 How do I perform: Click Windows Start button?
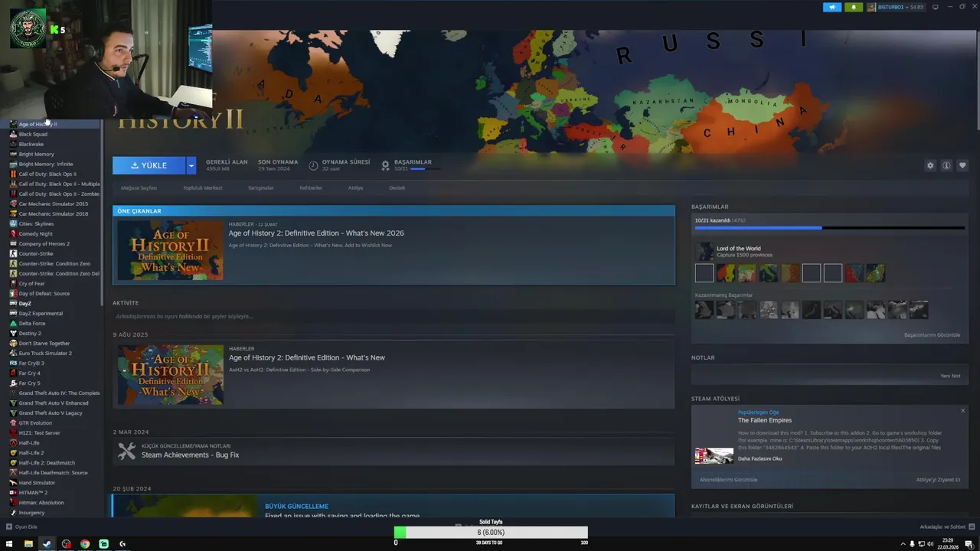point(9,544)
